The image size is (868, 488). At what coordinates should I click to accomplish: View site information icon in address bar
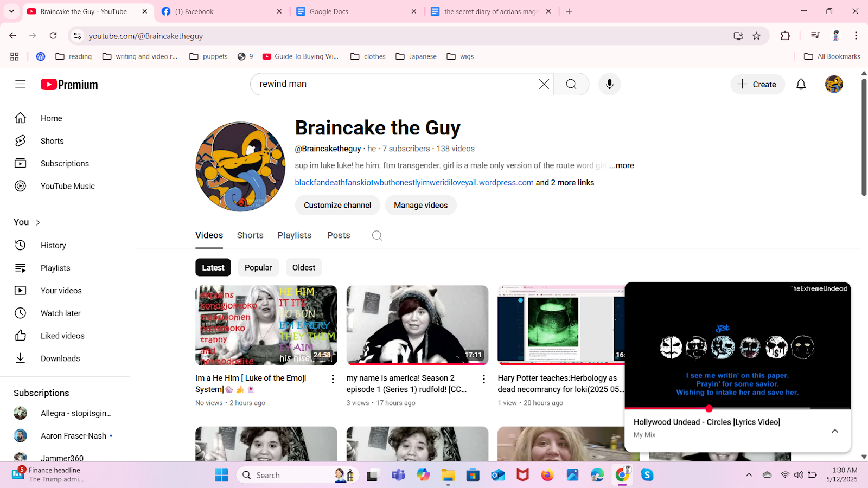point(78,36)
